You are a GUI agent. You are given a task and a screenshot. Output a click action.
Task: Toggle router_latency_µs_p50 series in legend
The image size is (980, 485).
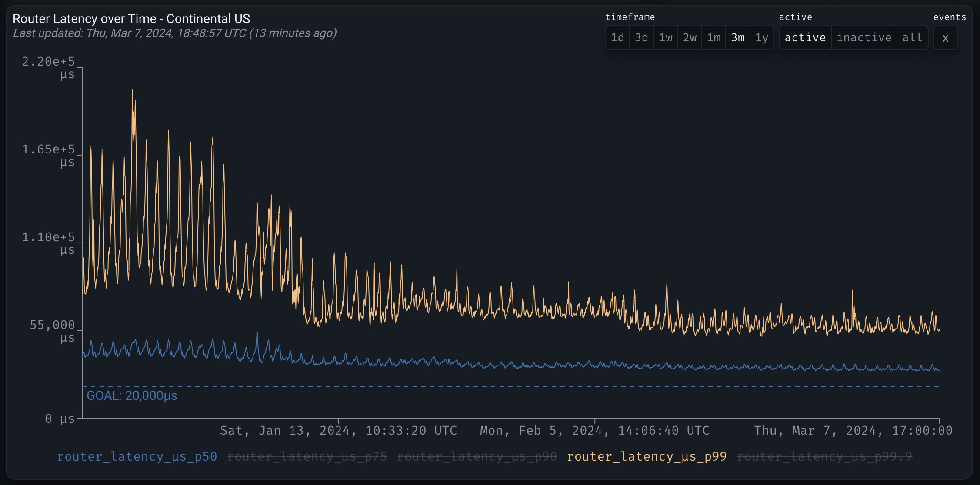pos(137,456)
